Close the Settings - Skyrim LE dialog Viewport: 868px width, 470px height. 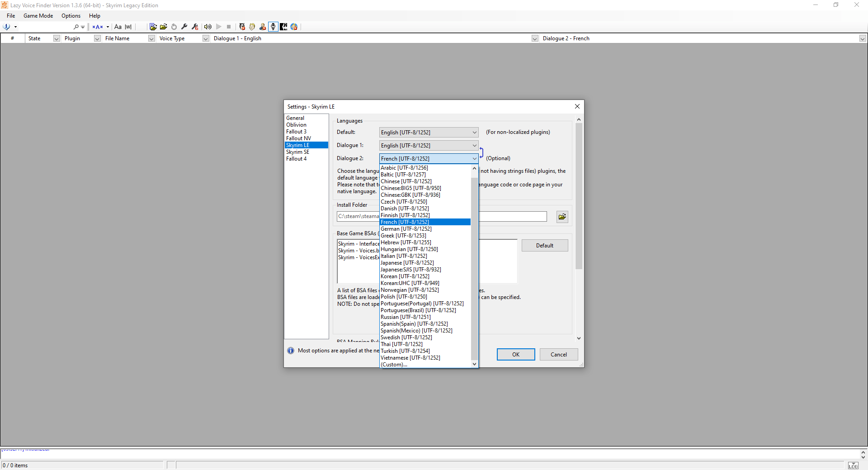point(577,106)
